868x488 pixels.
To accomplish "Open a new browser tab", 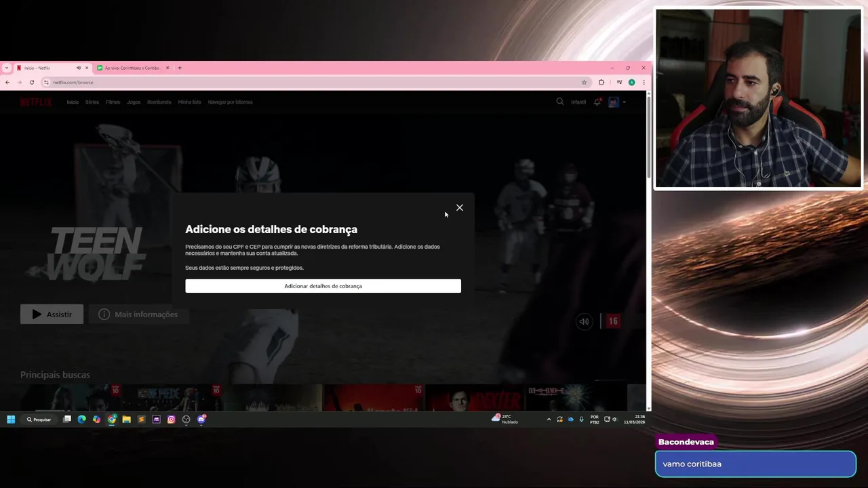I will click(180, 68).
